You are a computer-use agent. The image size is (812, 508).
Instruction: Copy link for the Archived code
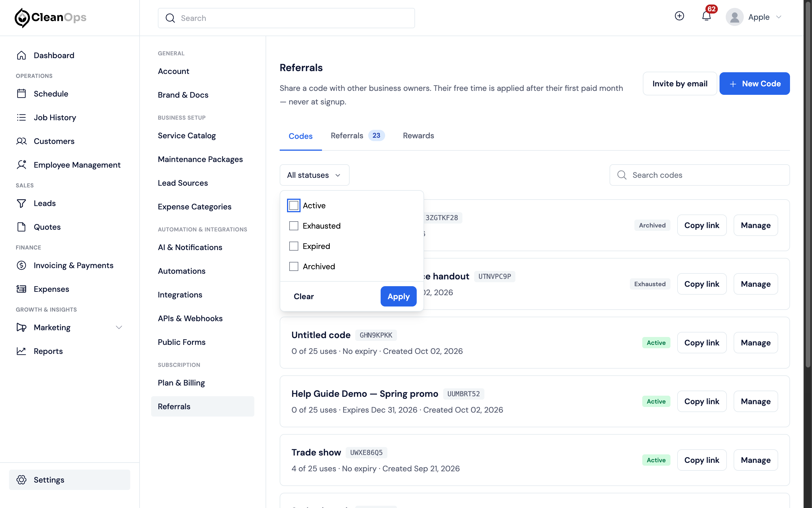coord(701,225)
